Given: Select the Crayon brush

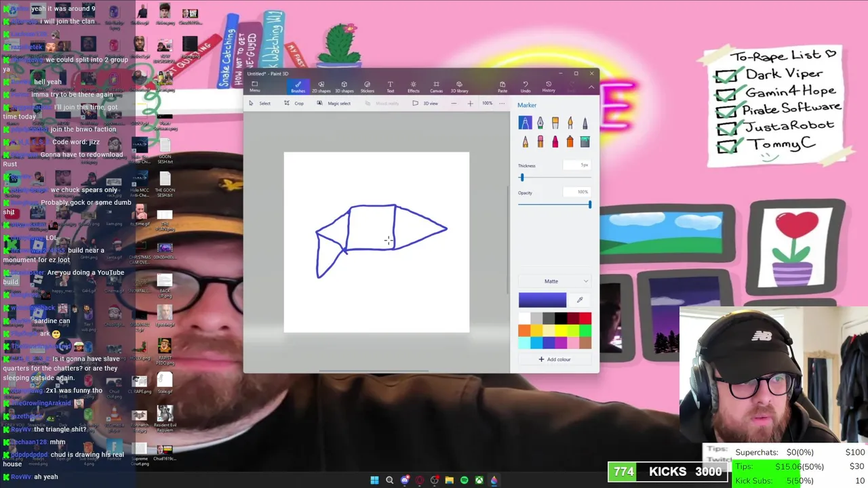Looking at the screenshot, I should 555,141.
